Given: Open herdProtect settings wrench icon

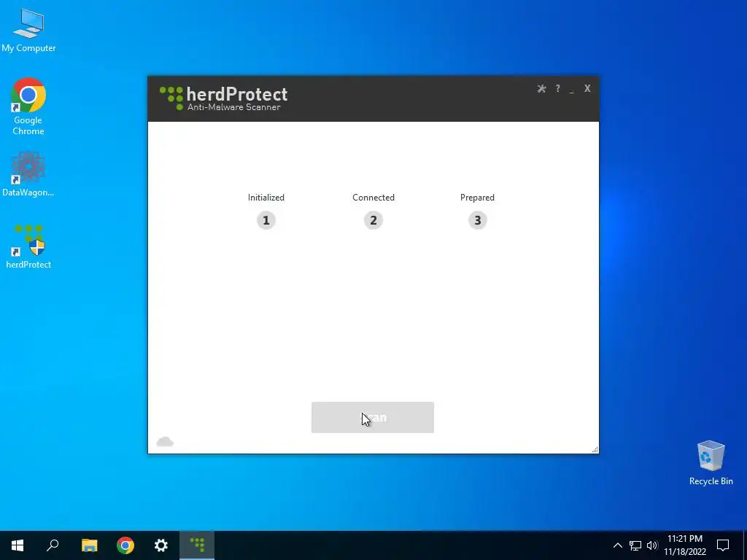Looking at the screenshot, I should point(541,88).
